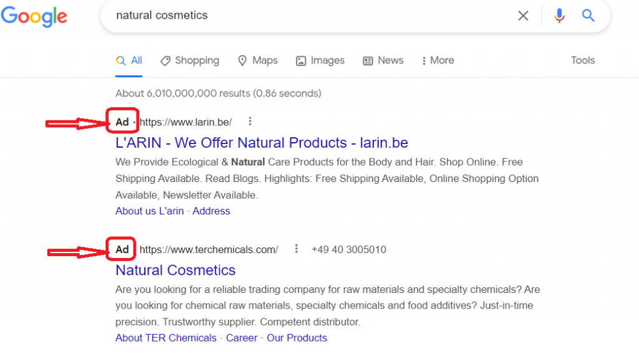Click the https://www.terchemicals.com/ URL text

coord(209,249)
